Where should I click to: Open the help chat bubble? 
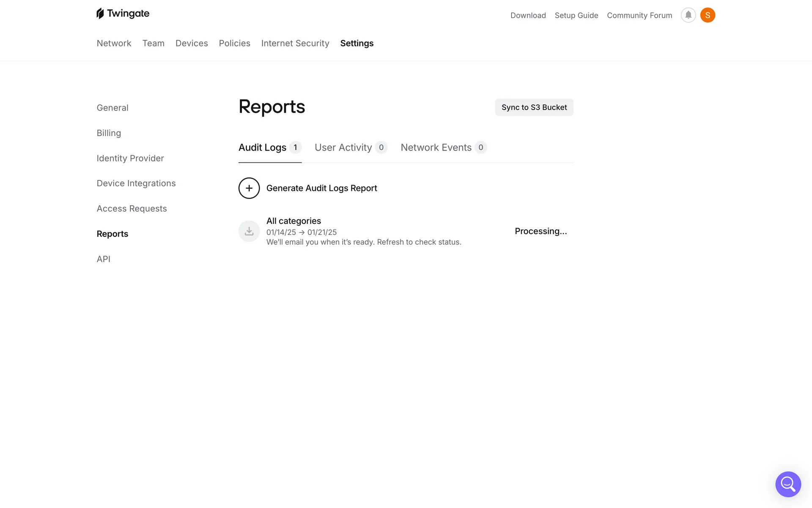tap(788, 484)
